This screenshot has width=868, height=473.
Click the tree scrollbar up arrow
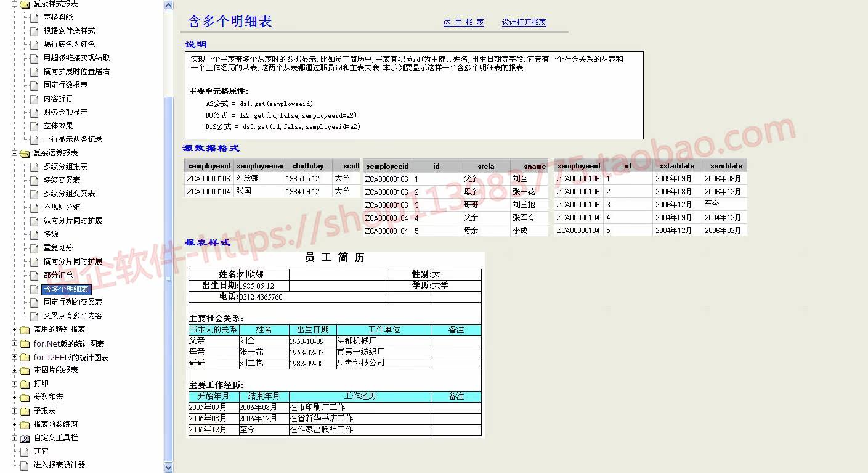click(169, 6)
